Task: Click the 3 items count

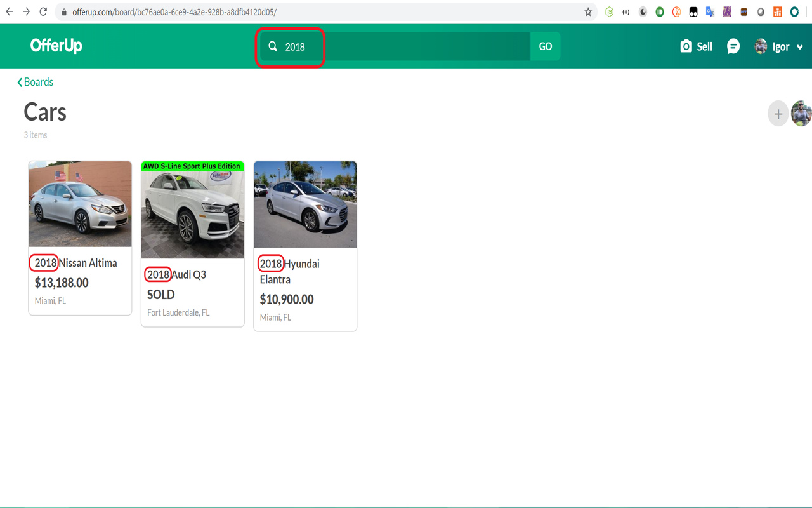Action: tap(36, 135)
